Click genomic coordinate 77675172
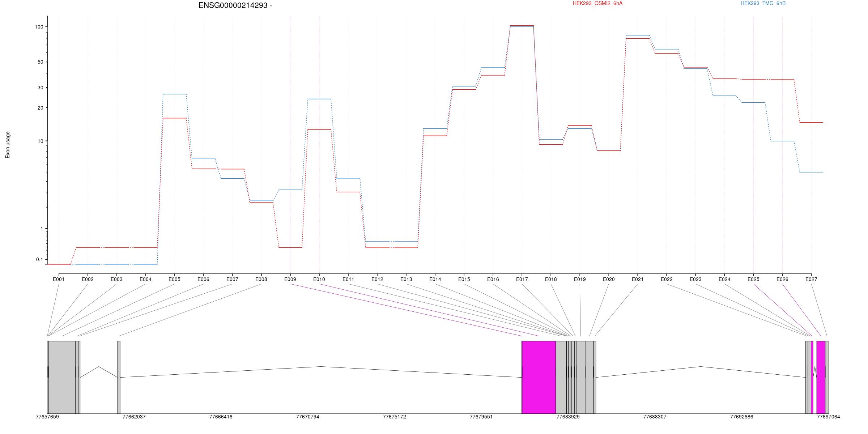 click(395, 417)
